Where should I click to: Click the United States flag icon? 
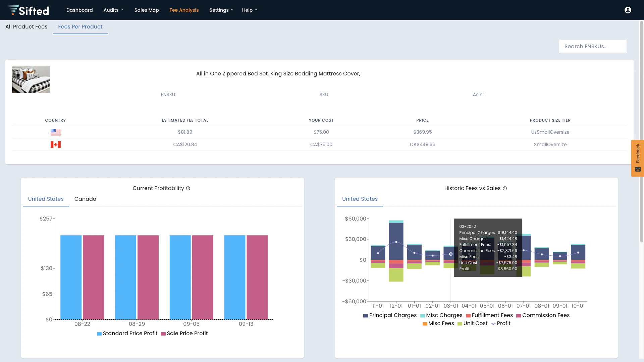56,132
